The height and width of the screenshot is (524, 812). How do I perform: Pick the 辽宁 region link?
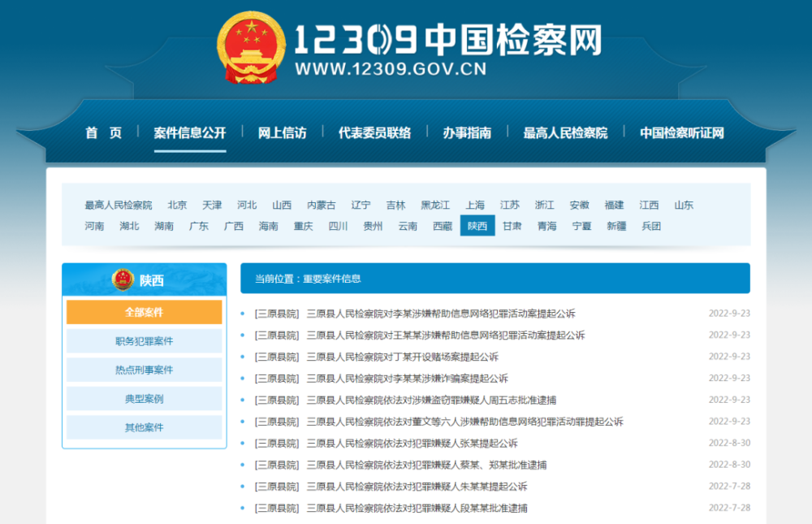(361, 206)
